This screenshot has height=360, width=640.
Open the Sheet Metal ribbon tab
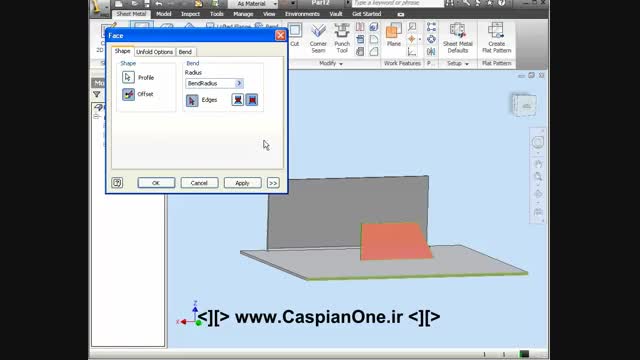(131, 14)
